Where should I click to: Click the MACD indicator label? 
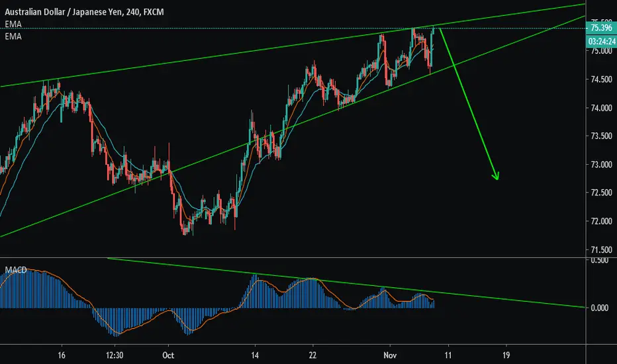[16, 270]
